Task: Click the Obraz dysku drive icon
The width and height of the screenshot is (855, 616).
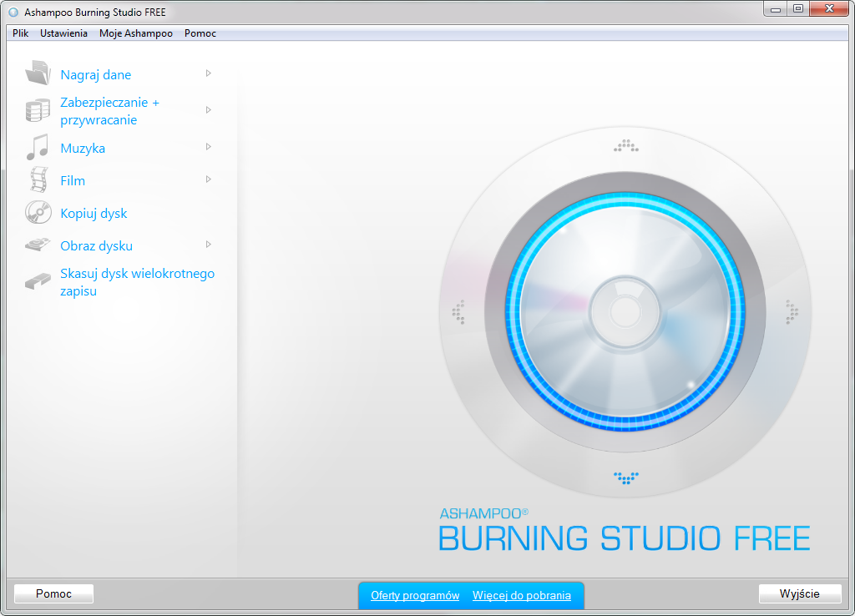Action: coord(37,245)
